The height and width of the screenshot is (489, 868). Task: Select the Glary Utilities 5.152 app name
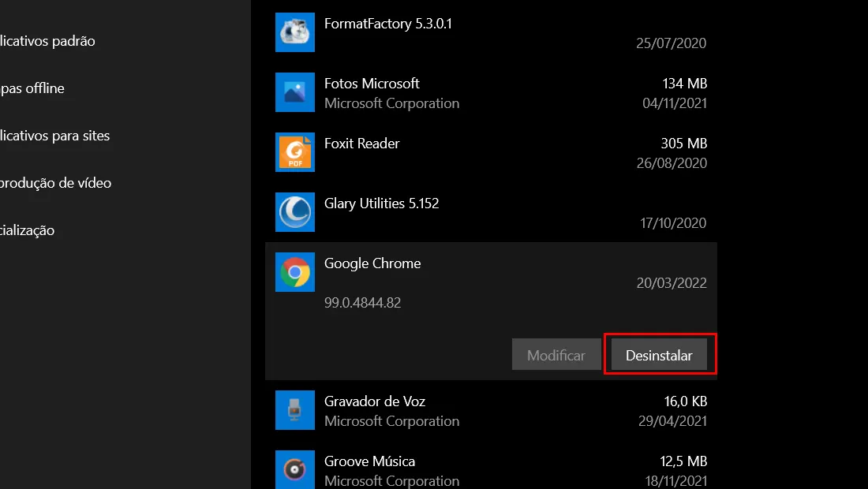click(x=381, y=203)
